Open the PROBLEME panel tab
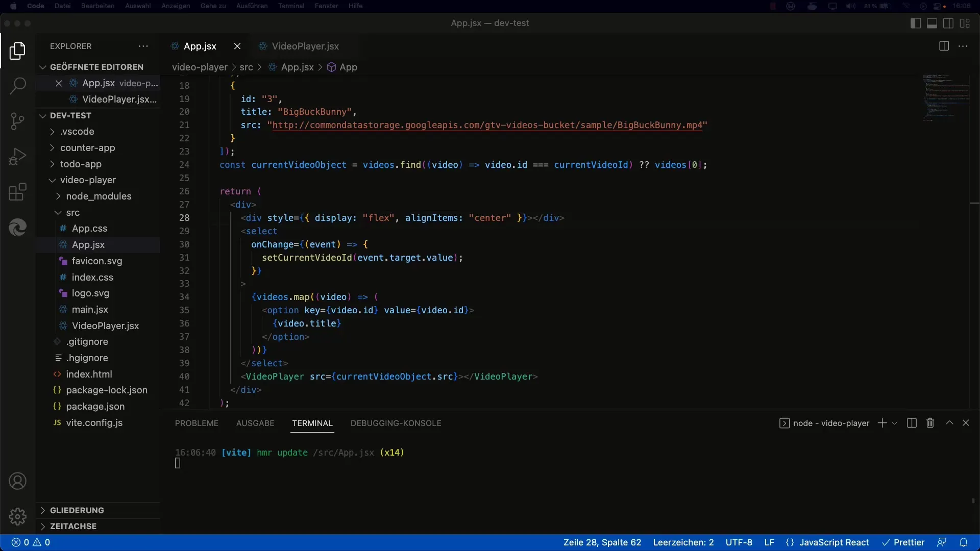 coord(197,423)
